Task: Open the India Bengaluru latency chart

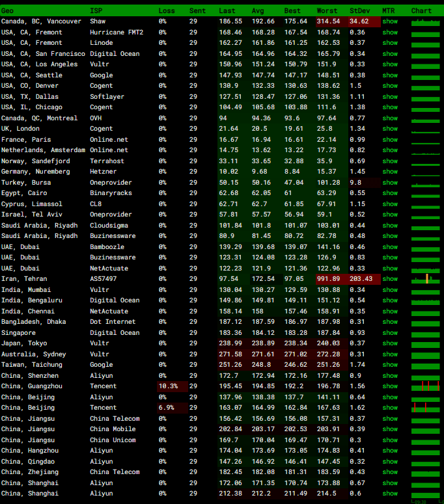Action: click(x=425, y=302)
